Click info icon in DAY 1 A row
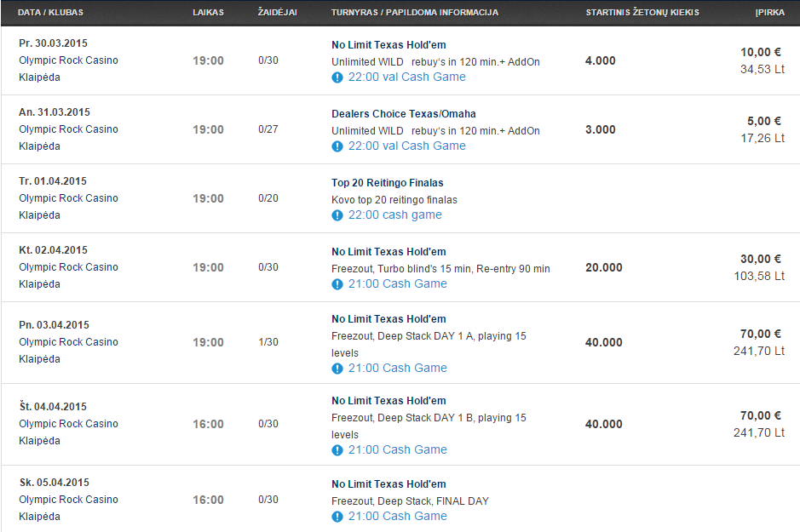Screen dimensions: 800x532 point(337,369)
